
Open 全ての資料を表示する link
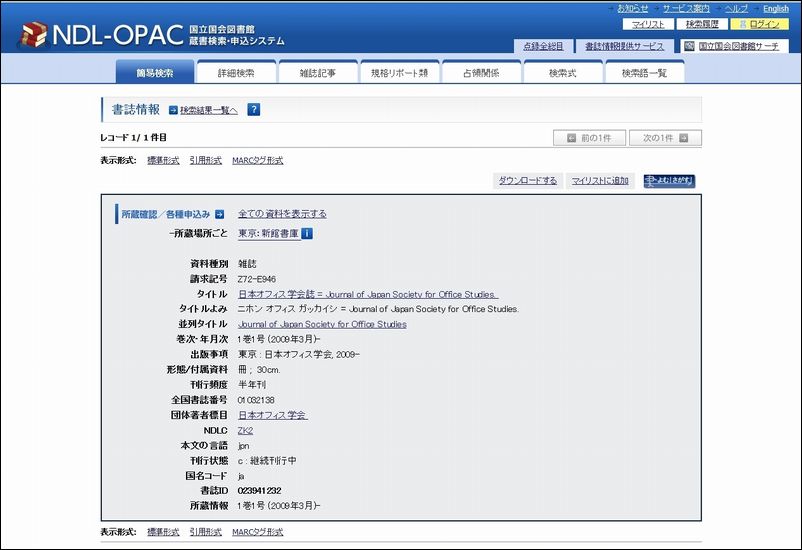click(282, 214)
